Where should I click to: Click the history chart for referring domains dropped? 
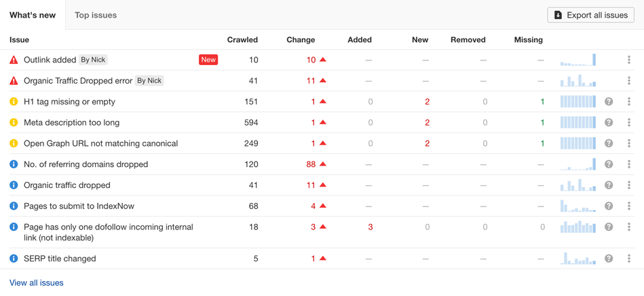click(x=578, y=164)
